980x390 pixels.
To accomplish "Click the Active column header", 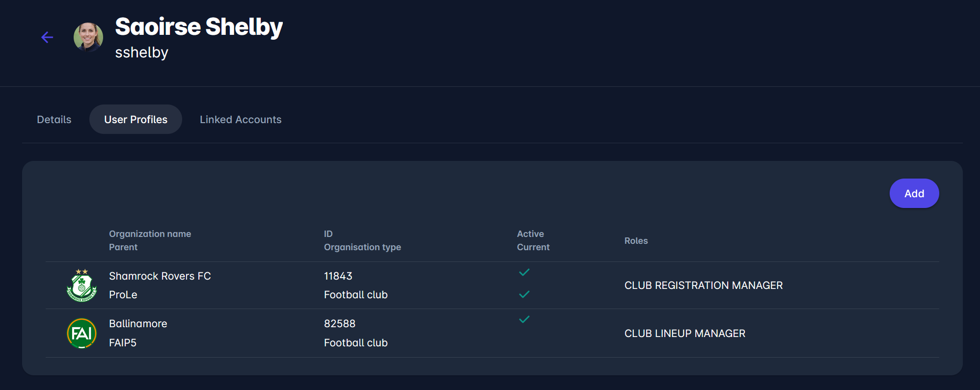I will point(530,234).
